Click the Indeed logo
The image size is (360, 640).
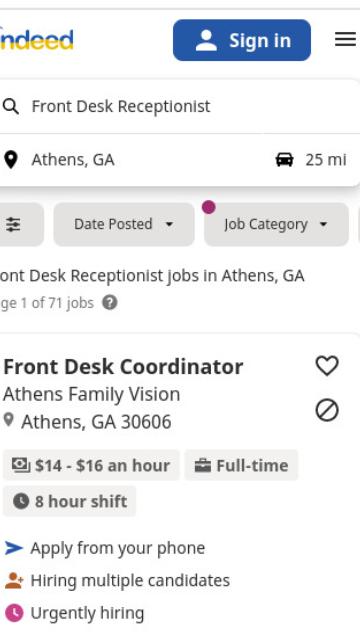[37, 40]
